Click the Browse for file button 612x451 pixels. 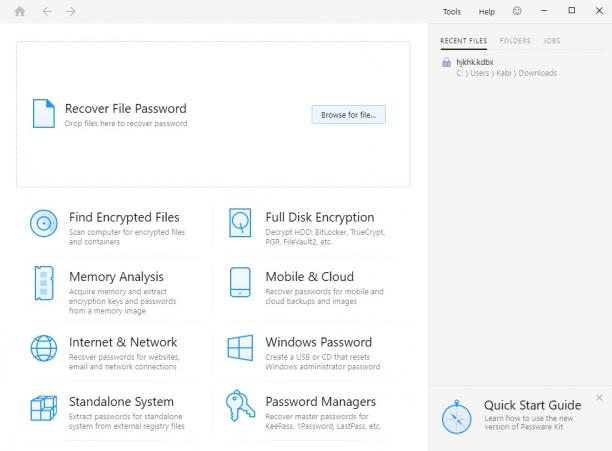pos(349,115)
